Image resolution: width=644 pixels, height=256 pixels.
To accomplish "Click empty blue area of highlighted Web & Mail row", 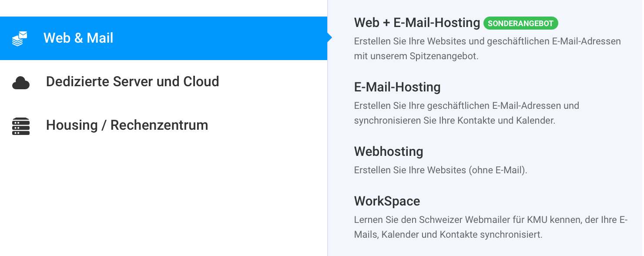I will (x=218, y=38).
